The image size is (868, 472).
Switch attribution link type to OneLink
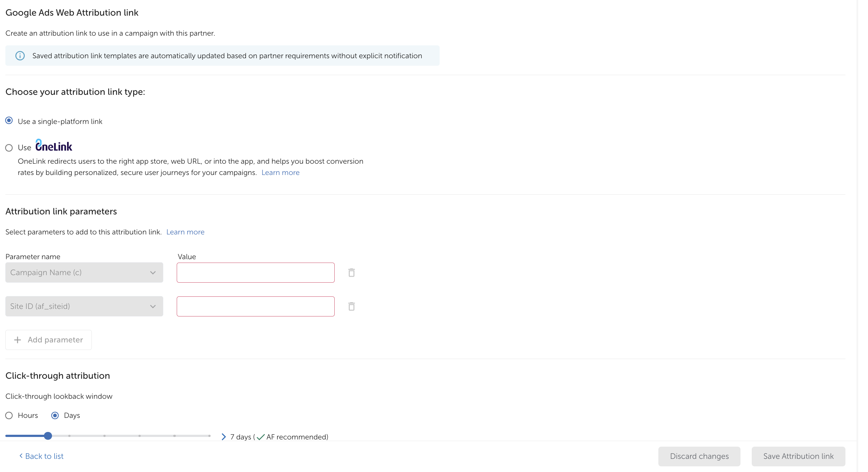pos(9,147)
